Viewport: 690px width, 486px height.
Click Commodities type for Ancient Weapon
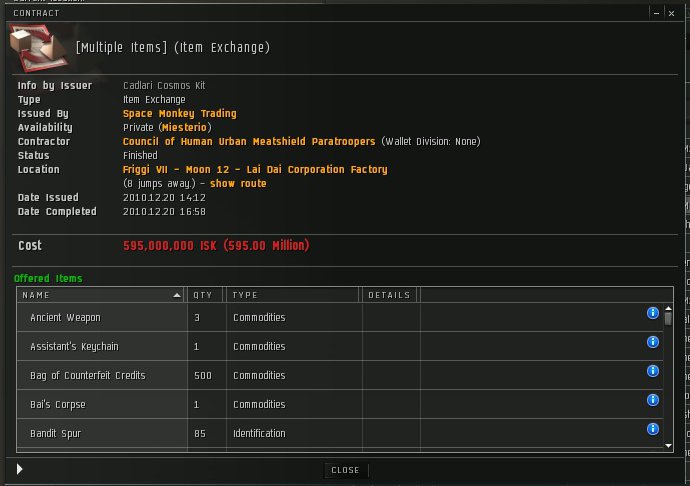[259, 317]
